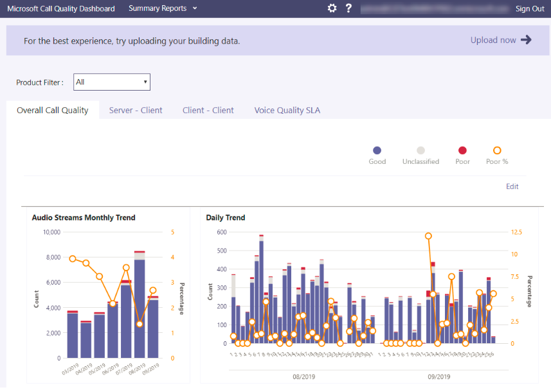551x392 pixels.
Task: Select the 04/2019 bar in monthly trend
Action: pos(86,339)
